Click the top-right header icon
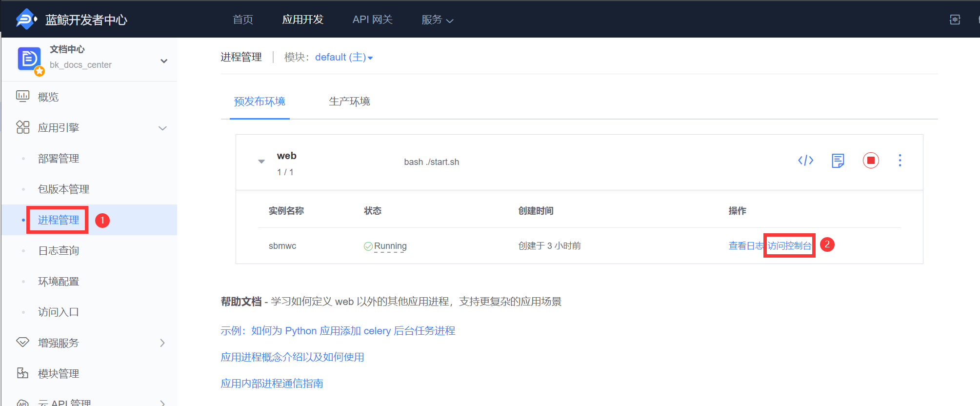The image size is (980, 406). 955,20
